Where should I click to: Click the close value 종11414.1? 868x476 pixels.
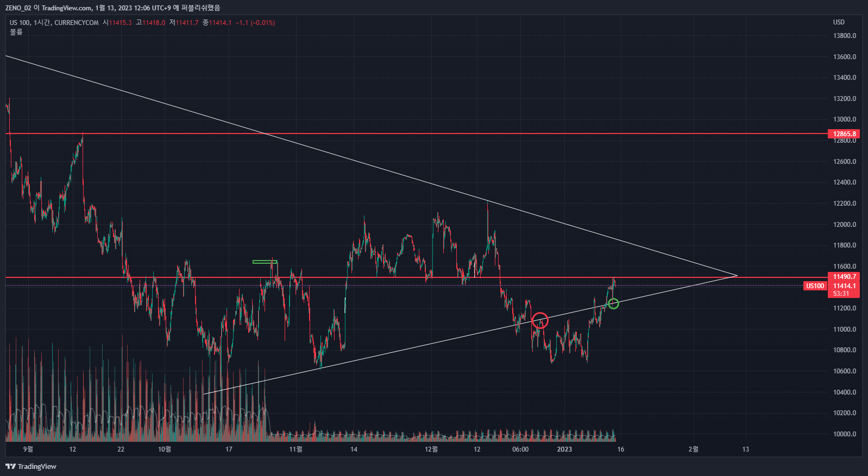coord(217,23)
